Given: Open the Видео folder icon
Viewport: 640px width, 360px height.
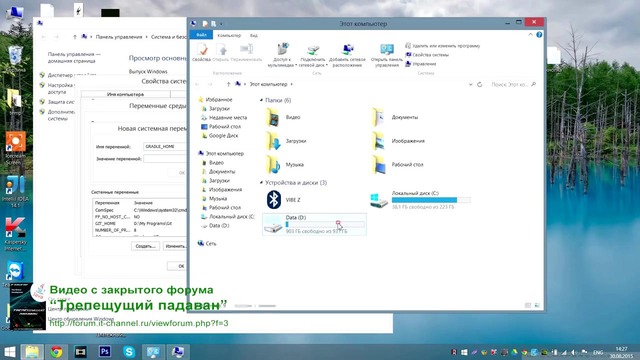Looking at the screenshot, I should tap(273, 118).
